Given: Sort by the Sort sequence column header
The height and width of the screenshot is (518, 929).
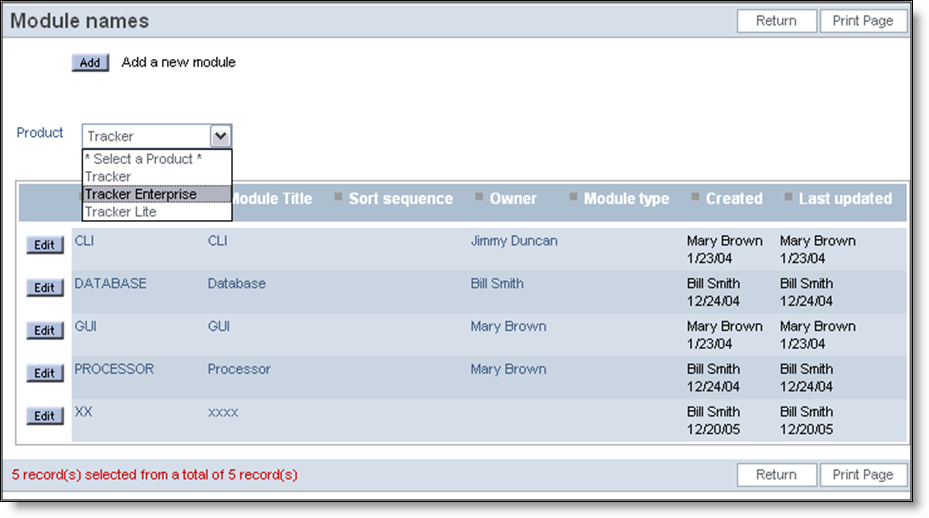Looking at the screenshot, I should pyautogui.click(x=401, y=199).
